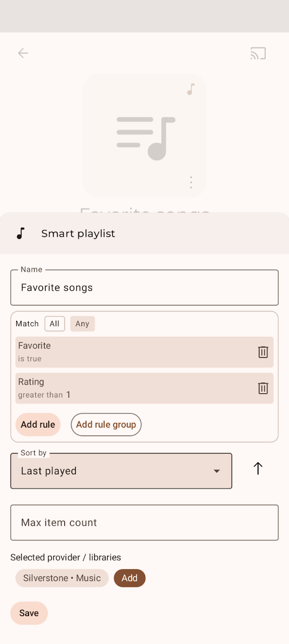Image resolution: width=289 pixels, height=644 pixels.
Task: Select the Silverstone • Music library chip
Action: pyautogui.click(x=62, y=578)
